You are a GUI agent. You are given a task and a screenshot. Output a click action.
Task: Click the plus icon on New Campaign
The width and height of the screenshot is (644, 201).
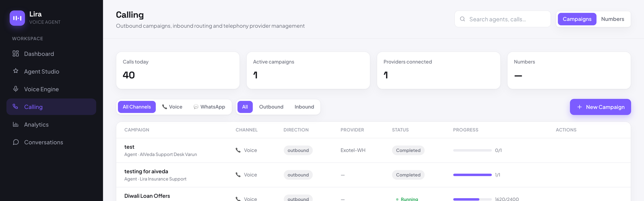pyautogui.click(x=580, y=107)
